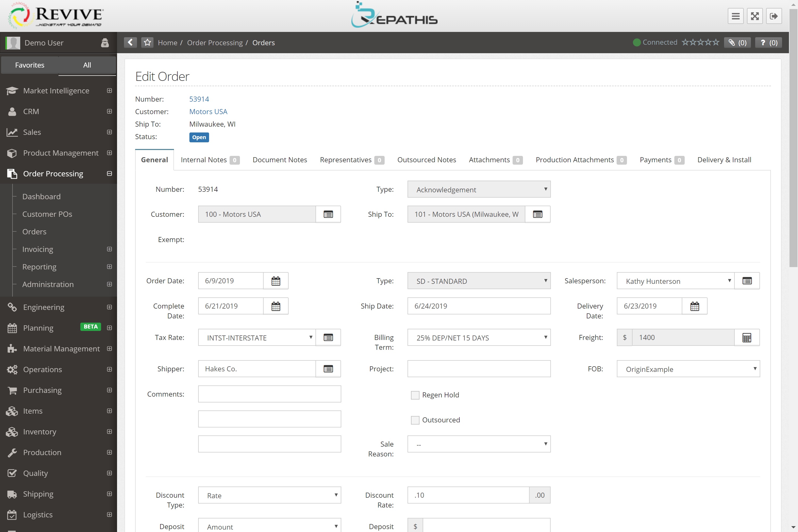
Task: Click the Purchasing cart icon
Action: (12, 390)
